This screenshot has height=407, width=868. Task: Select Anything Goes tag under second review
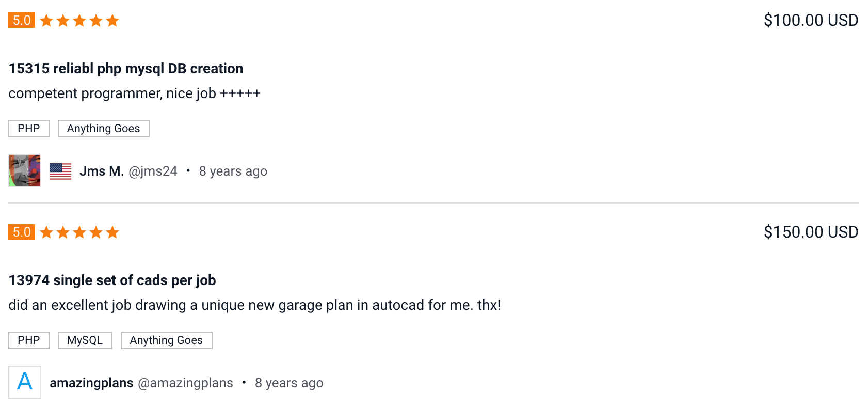(x=167, y=340)
